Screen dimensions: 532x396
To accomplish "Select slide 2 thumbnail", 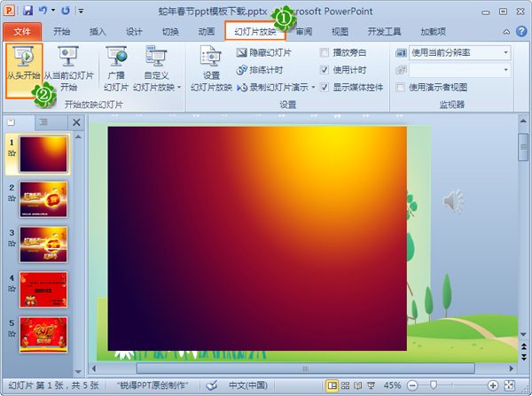I will click(x=43, y=199).
